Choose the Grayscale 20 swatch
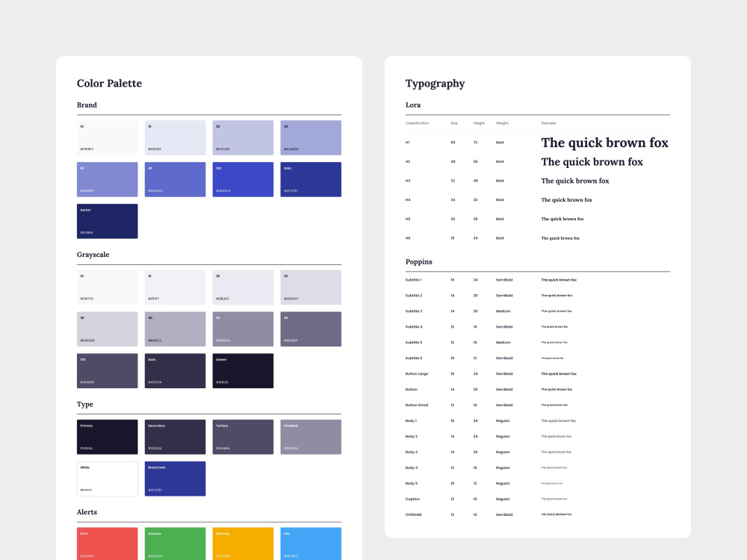The width and height of the screenshot is (747, 560). coord(243,287)
